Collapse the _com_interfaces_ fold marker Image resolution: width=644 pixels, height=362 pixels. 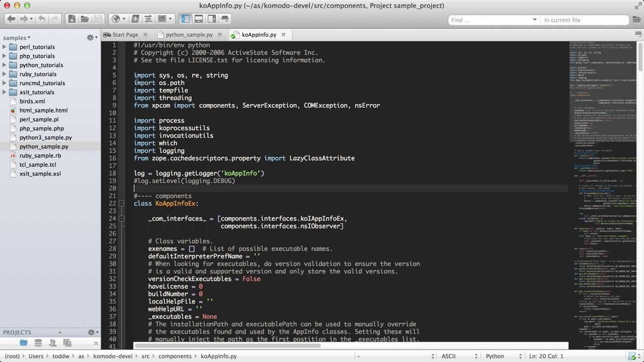click(x=121, y=218)
